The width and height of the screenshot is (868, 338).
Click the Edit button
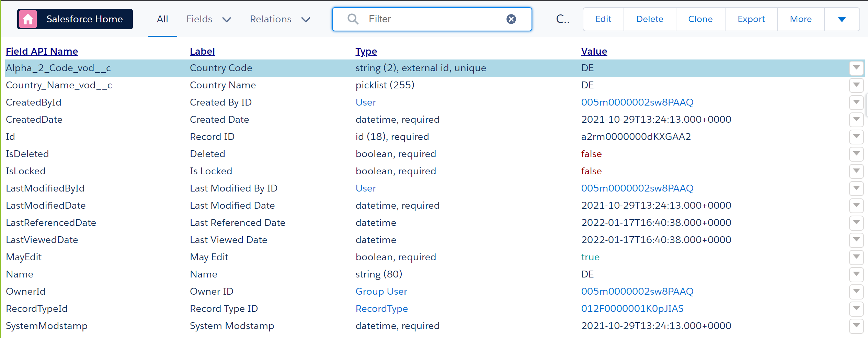(603, 19)
